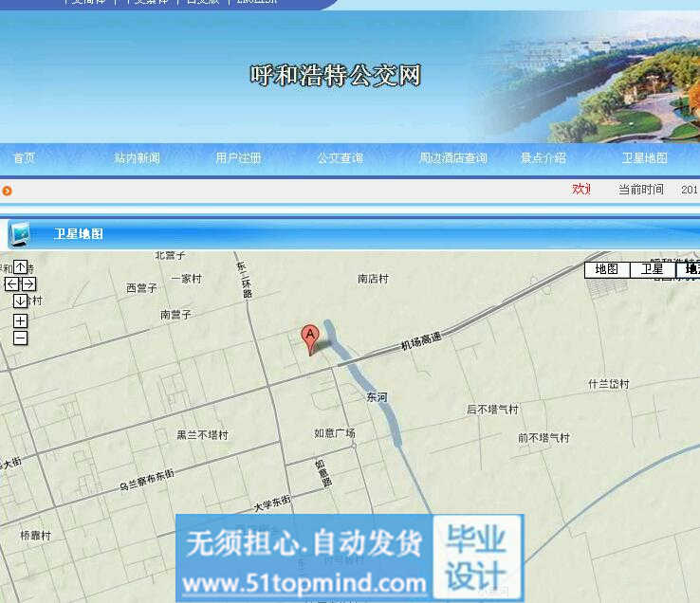Click 乌兰察布东街 street label
This screenshot has width=700, height=603.
[x=147, y=481]
